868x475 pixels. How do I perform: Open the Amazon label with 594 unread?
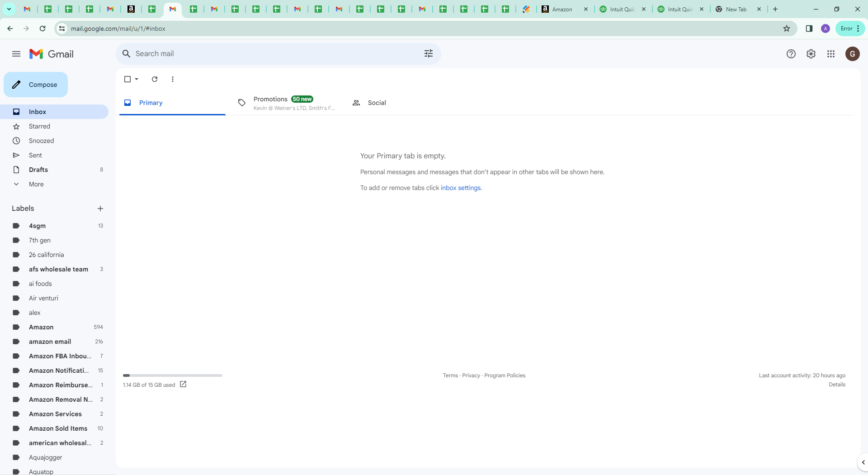tap(54, 327)
